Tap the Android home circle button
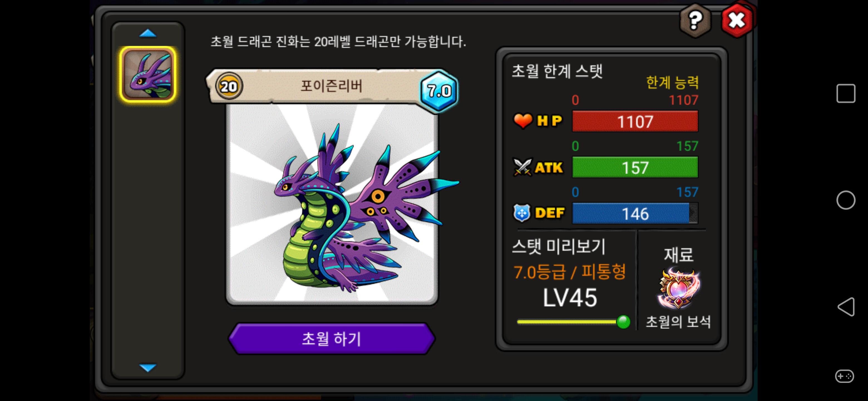The height and width of the screenshot is (401, 868). pos(845,200)
